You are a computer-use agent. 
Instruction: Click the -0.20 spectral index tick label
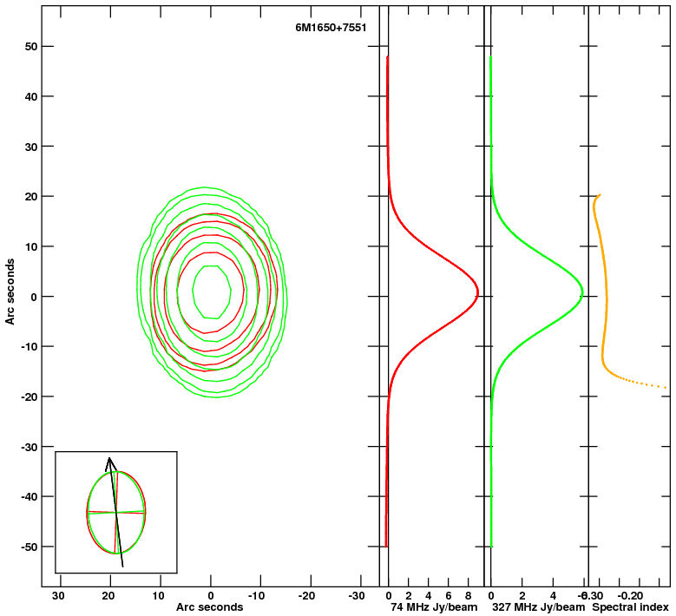pyautogui.click(x=630, y=596)
